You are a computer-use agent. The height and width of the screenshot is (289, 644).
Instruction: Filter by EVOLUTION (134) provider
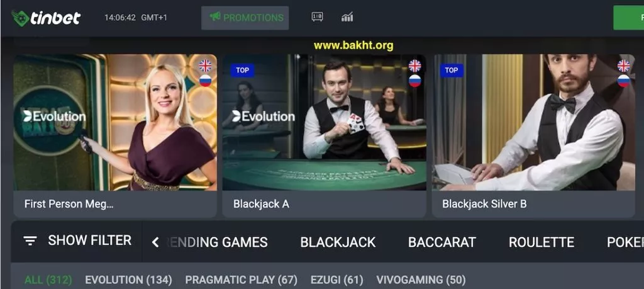128,280
